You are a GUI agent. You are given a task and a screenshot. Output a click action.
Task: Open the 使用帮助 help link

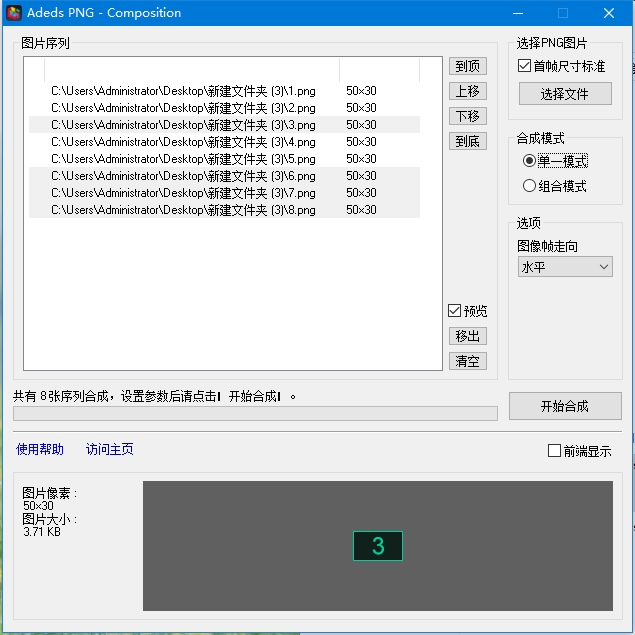pos(40,449)
